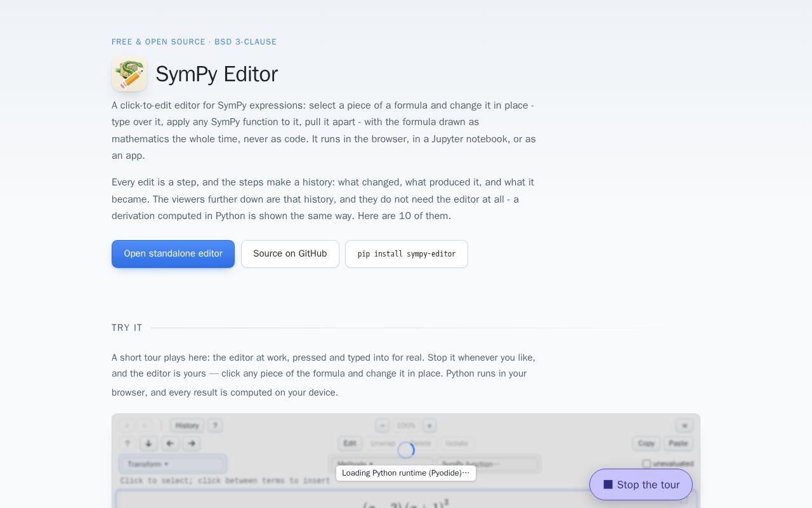The height and width of the screenshot is (508, 812).
Task: Click the "TRY IT" section heading
Action: 127,328
